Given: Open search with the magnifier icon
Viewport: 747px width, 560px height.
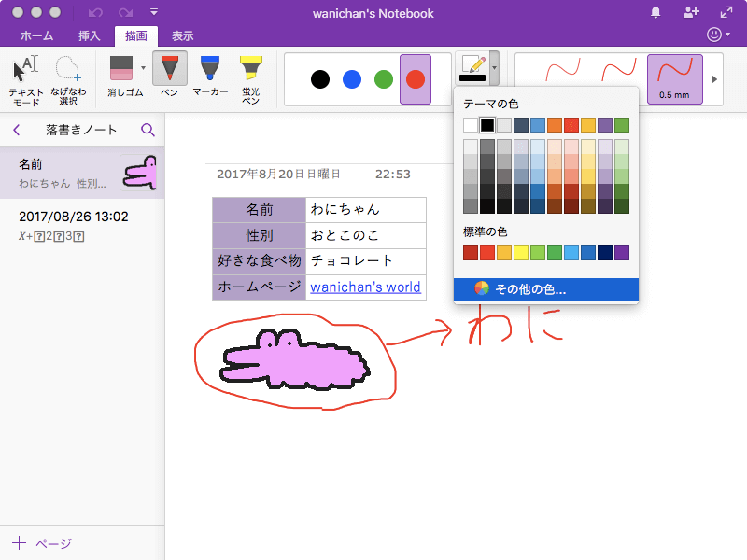Looking at the screenshot, I should tap(148, 130).
